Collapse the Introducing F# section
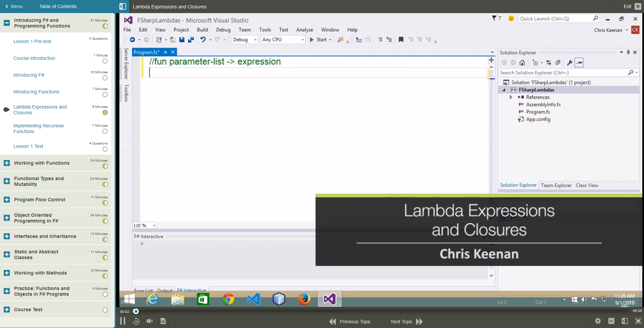Viewport: 644px width, 328px height. (x=7, y=23)
